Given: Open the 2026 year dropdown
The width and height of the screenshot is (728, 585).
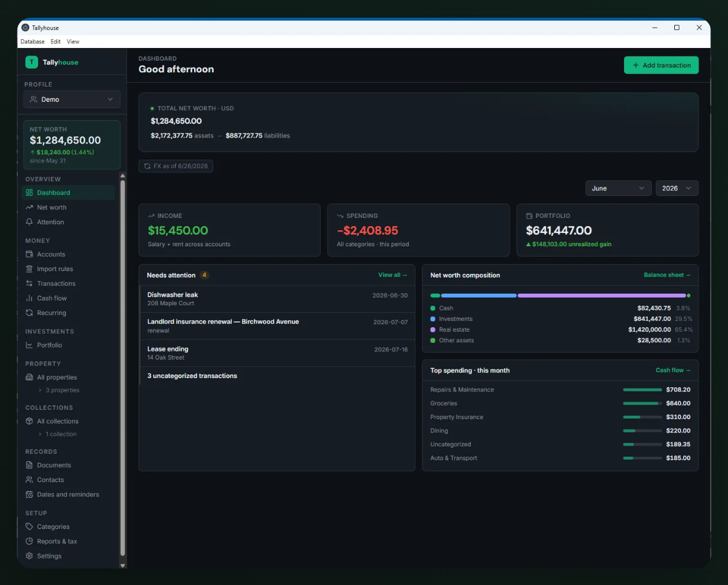Looking at the screenshot, I should pos(677,188).
